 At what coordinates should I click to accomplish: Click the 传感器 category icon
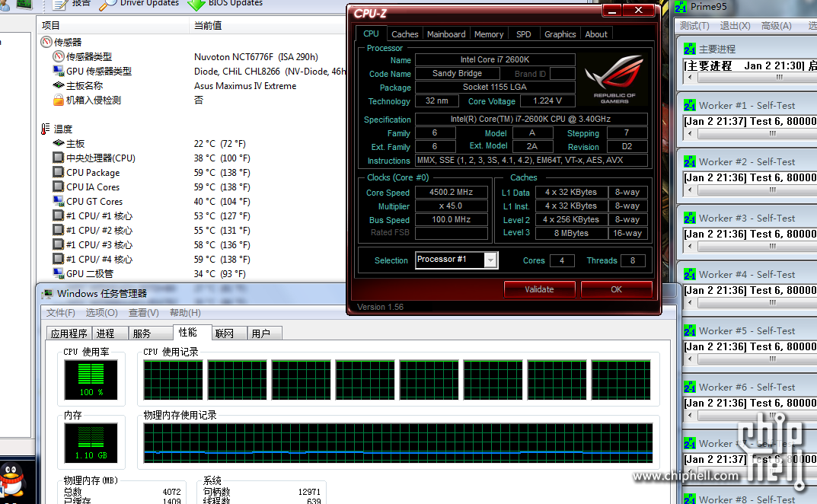point(46,42)
